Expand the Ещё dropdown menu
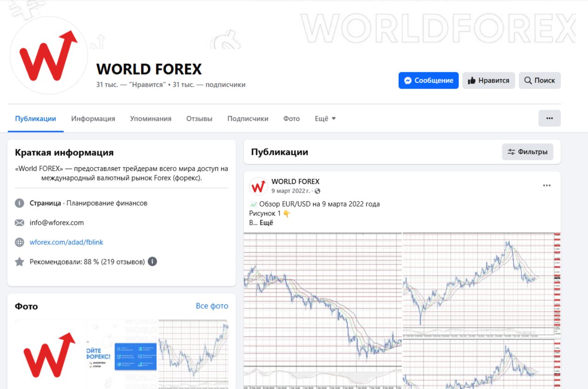588x389 pixels. (325, 118)
